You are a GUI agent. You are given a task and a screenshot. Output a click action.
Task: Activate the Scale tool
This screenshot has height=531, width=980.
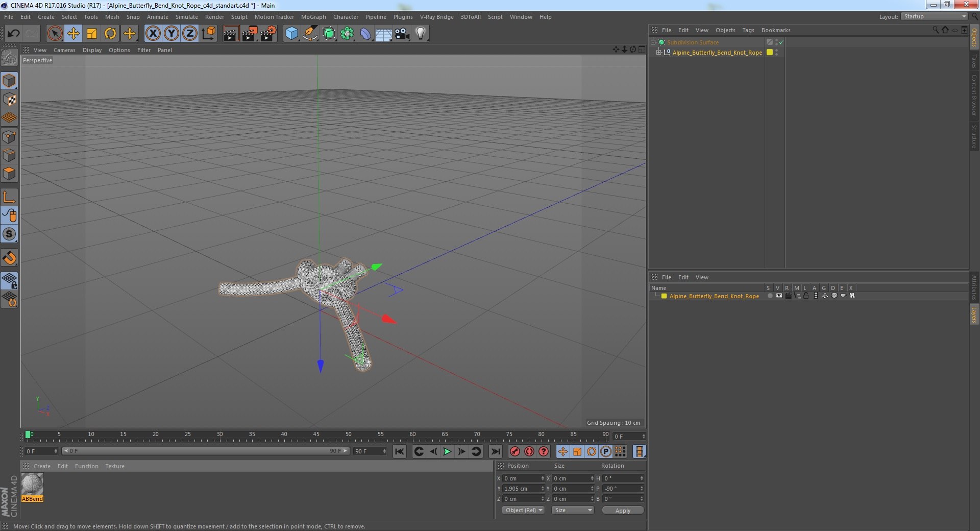(x=92, y=34)
